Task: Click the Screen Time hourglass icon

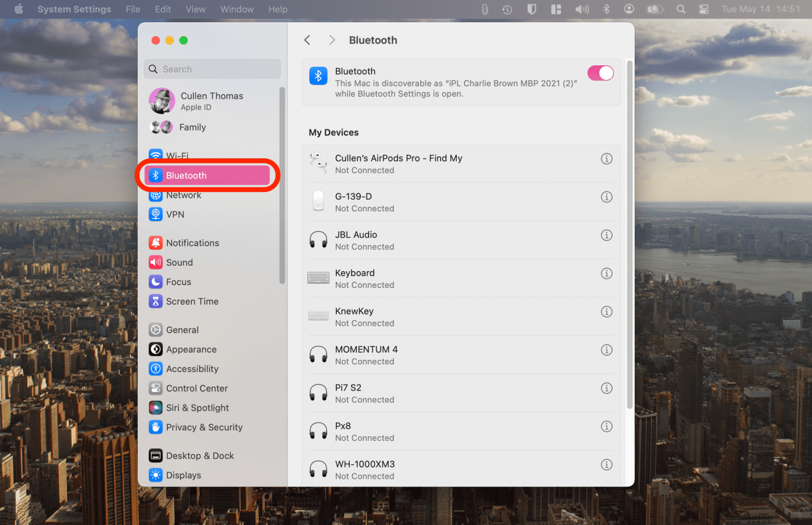Action: (155, 301)
